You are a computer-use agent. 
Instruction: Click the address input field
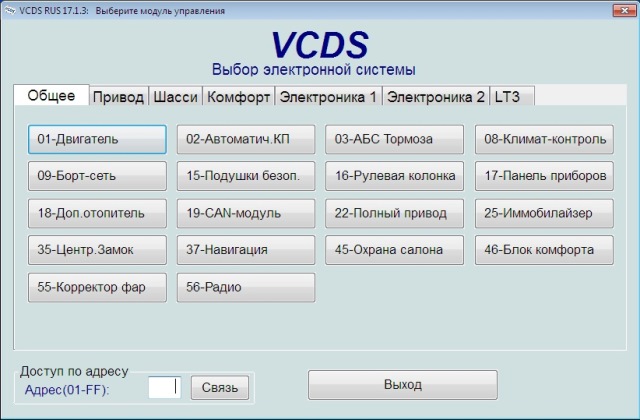[x=164, y=386]
